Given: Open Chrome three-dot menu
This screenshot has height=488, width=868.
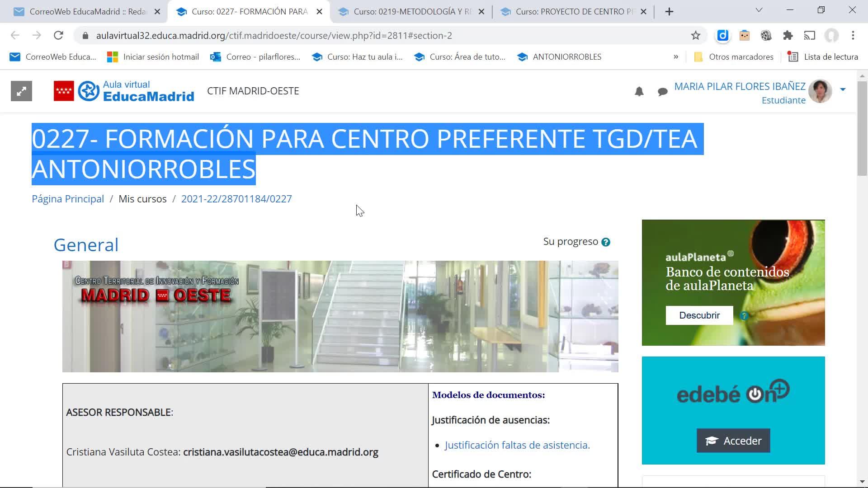Looking at the screenshot, I should click(853, 36).
